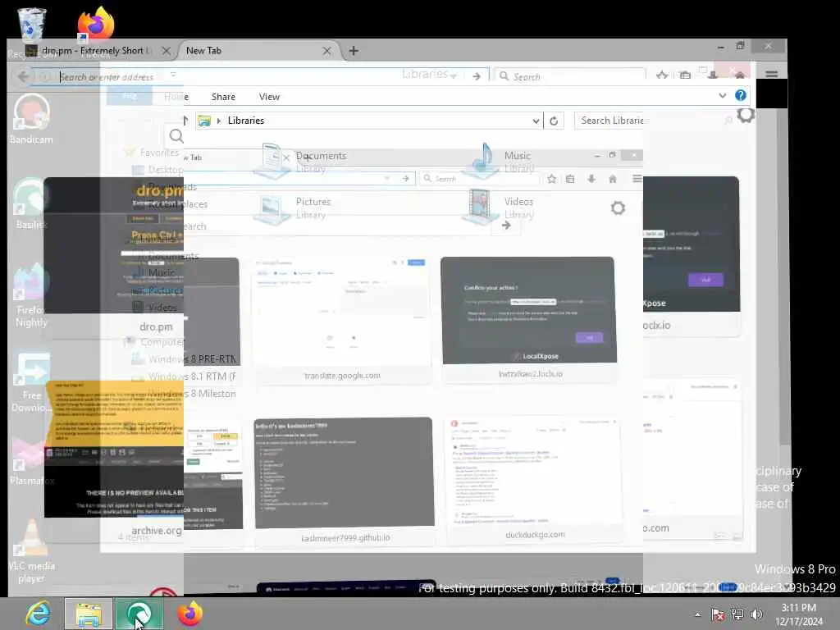This screenshot has width=840, height=630.
Task: Close the New Tab tab
Action: tap(326, 51)
